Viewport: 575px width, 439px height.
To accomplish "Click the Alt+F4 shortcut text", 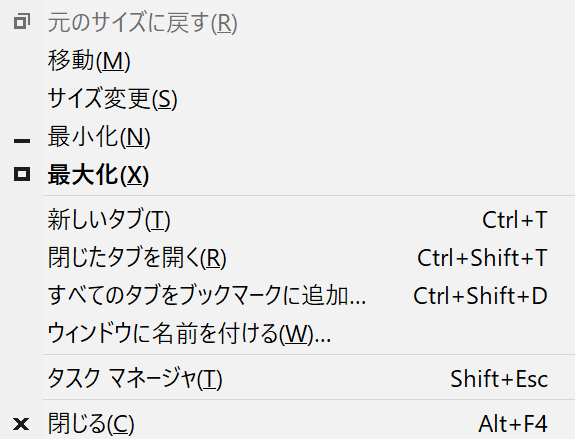I will pyautogui.click(x=513, y=424).
